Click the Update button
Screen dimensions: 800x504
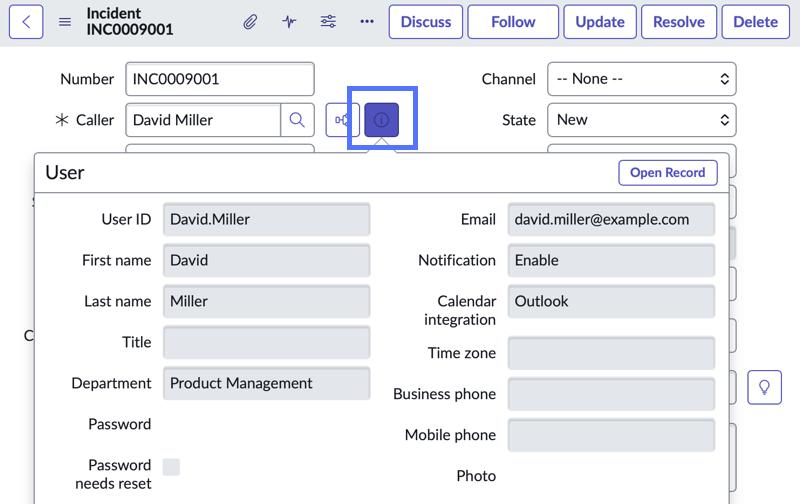[x=600, y=22]
